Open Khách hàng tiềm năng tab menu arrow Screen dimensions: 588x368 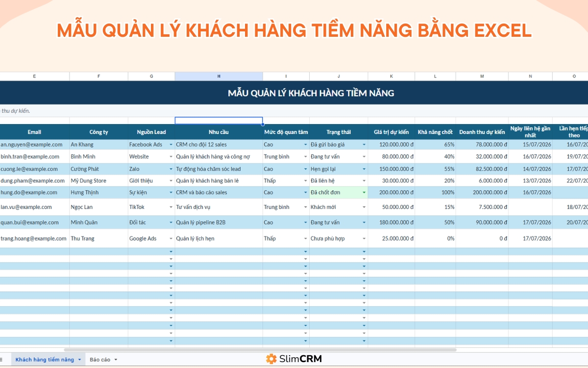point(79,360)
